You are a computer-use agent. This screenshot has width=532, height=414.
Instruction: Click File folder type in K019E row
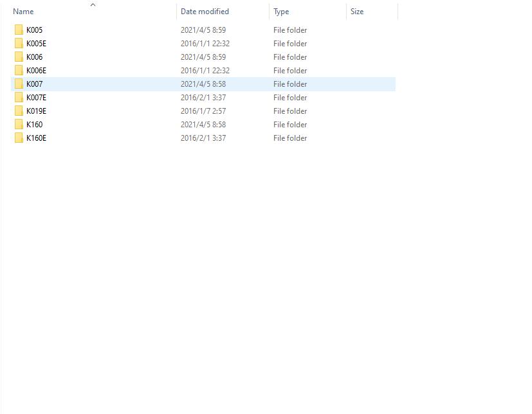pyautogui.click(x=290, y=111)
